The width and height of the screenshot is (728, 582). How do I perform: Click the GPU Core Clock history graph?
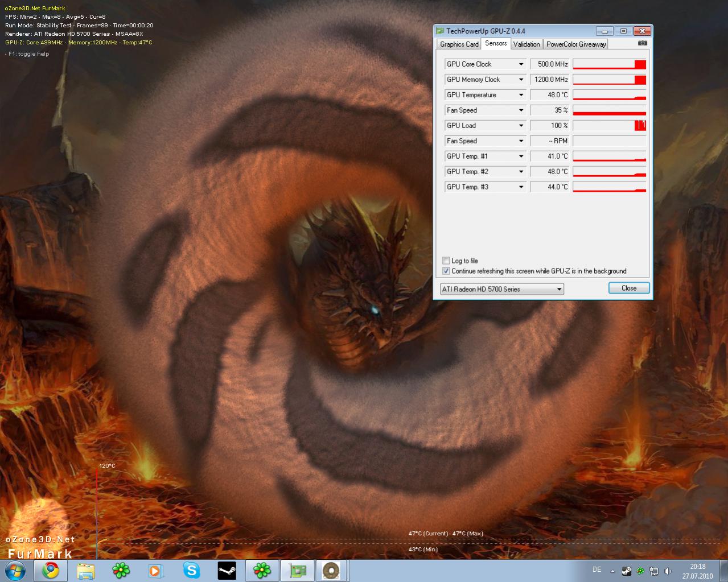(610, 64)
